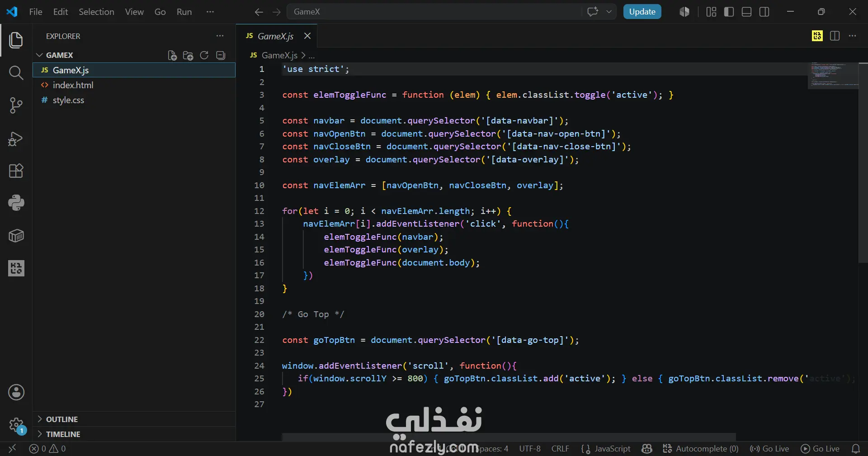Open Extensions view icon
The width and height of the screenshot is (868, 456).
(x=16, y=171)
